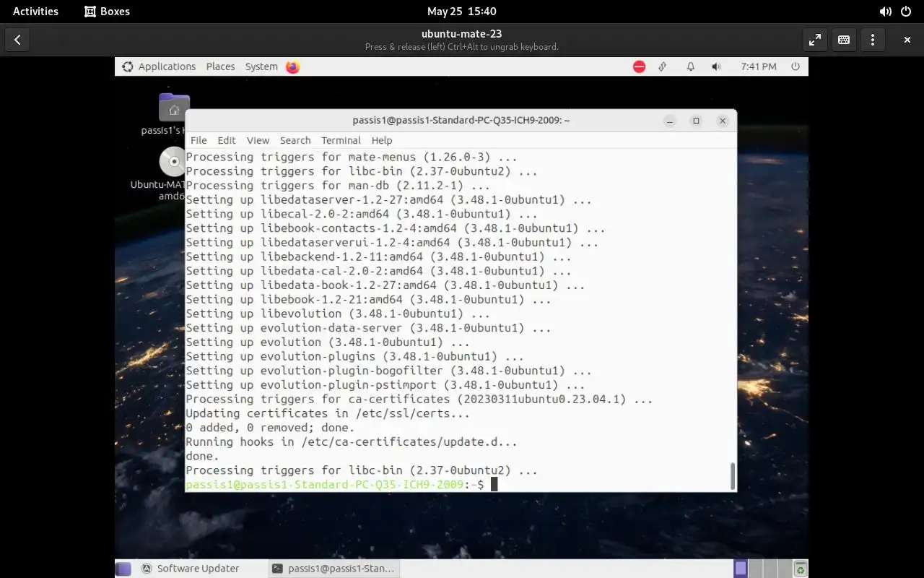Enter fullscreen mode in Boxes
924x578 pixels.
815,40
